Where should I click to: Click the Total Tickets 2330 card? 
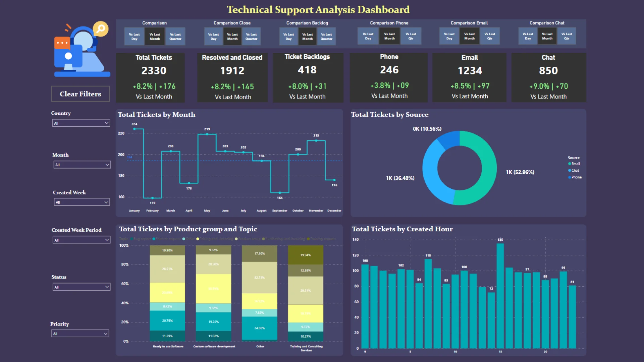(150, 77)
